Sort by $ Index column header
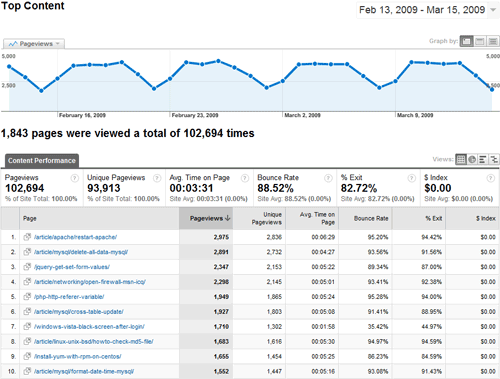Viewport: 500px width, 379px height. 472,218
